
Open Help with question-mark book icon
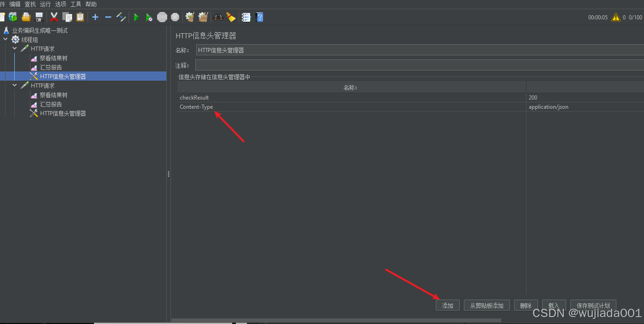pyautogui.click(x=259, y=17)
